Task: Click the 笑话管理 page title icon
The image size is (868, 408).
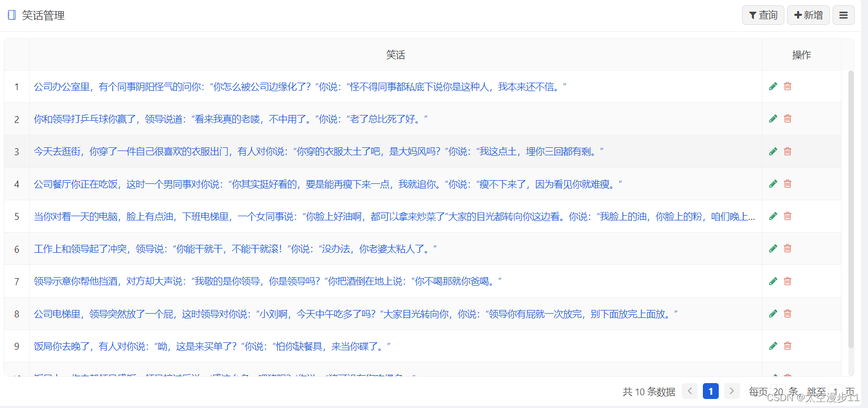Action: pyautogui.click(x=12, y=15)
